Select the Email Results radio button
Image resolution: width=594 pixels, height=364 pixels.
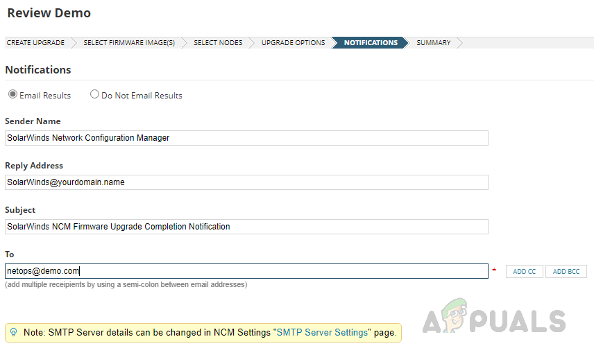[13, 94]
